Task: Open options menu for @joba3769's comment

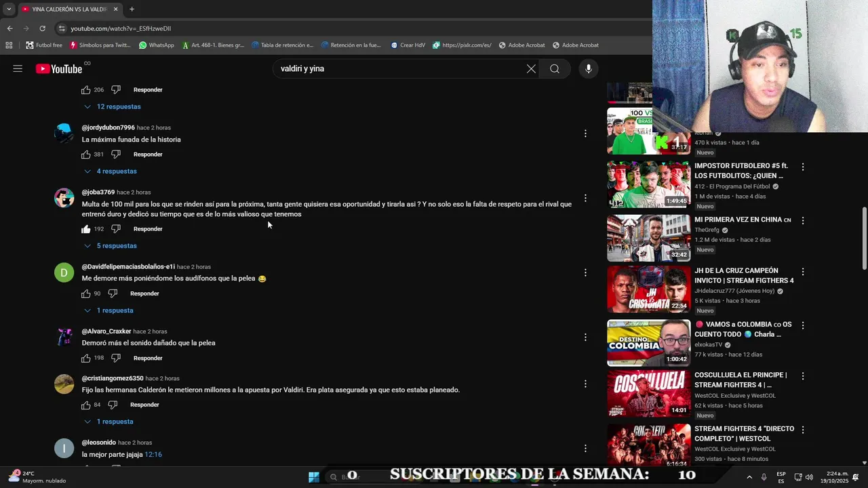Action: 585,198
